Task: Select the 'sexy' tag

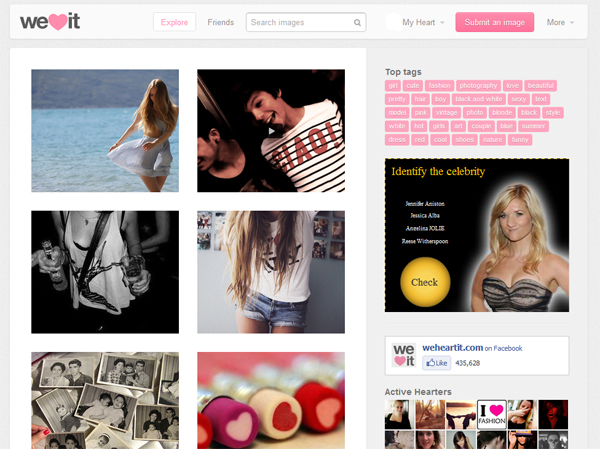Action: tap(518, 99)
